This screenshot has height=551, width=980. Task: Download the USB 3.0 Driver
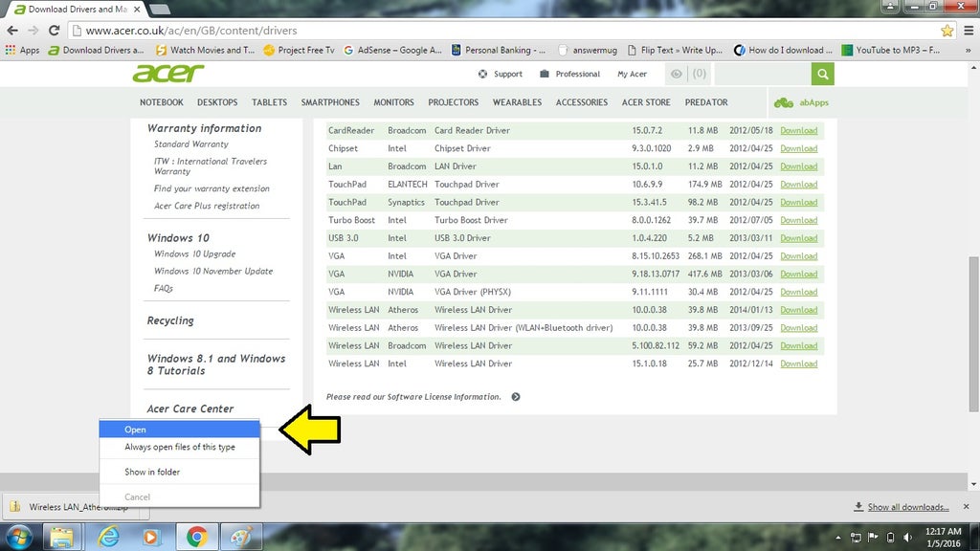click(799, 238)
